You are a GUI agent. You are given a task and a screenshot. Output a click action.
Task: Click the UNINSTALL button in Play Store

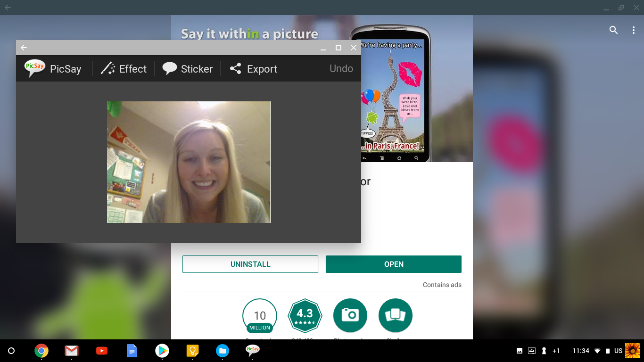[250, 264]
